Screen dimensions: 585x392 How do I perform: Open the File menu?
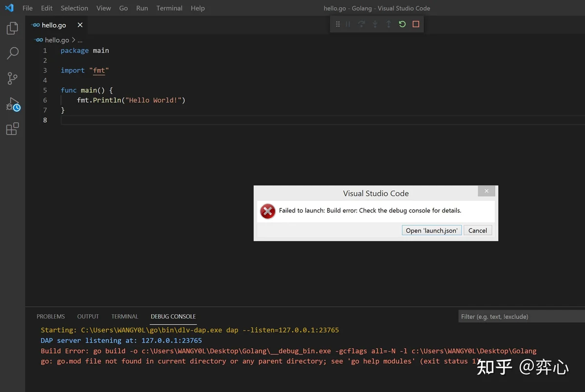(28, 8)
